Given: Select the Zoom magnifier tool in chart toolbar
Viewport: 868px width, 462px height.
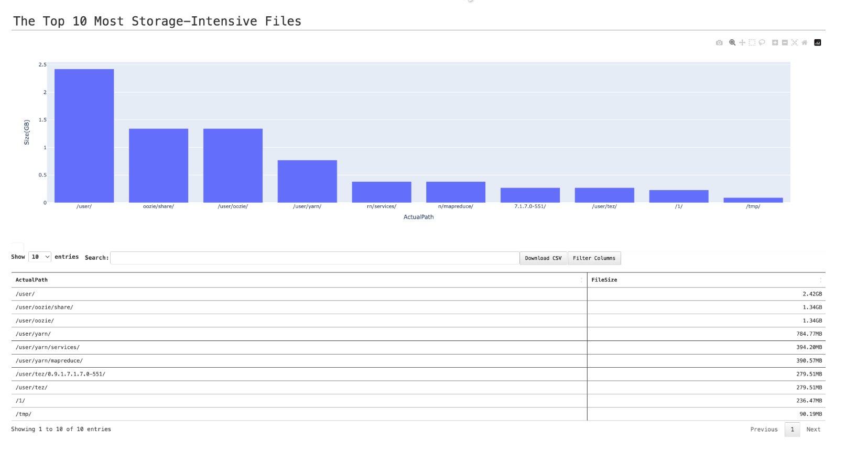Looking at the screenshot, I should (732, 43).
